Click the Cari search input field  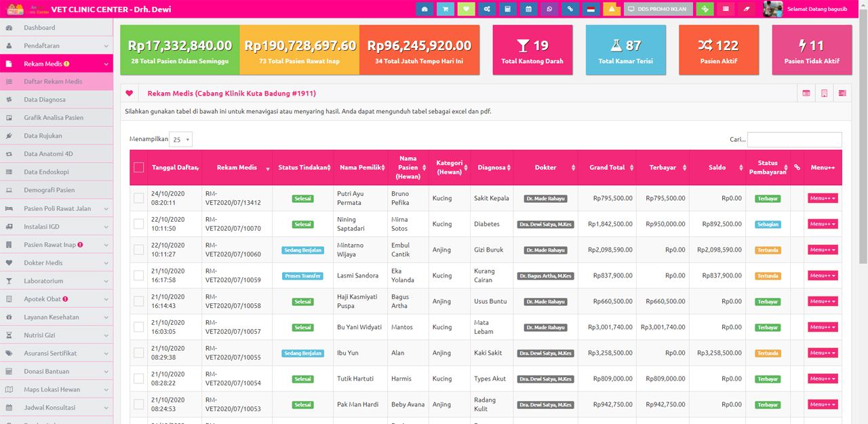(794, 140)
